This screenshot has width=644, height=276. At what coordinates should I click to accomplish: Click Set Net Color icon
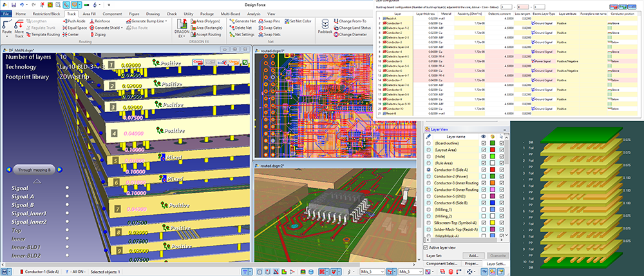287,21
